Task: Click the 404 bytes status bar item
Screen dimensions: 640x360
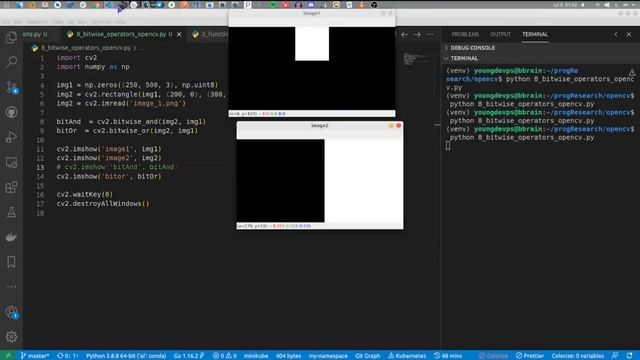Action: pyautogui.click(x=288, y=356)
